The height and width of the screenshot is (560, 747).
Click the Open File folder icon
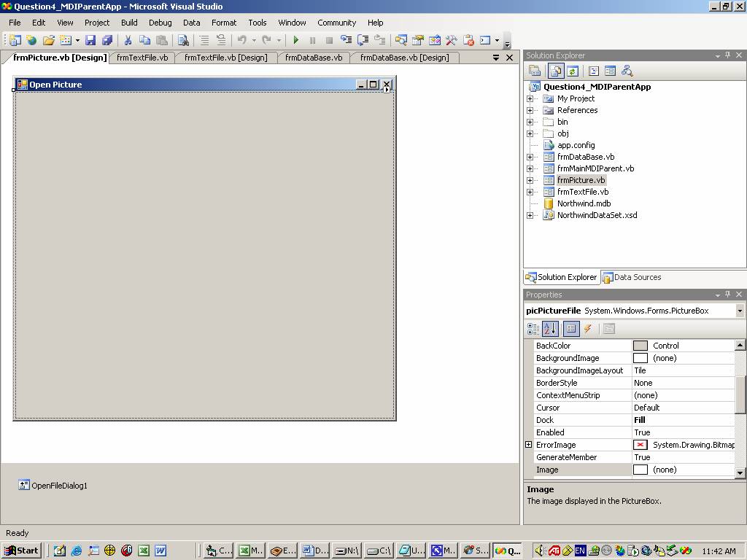click(48, 41)
